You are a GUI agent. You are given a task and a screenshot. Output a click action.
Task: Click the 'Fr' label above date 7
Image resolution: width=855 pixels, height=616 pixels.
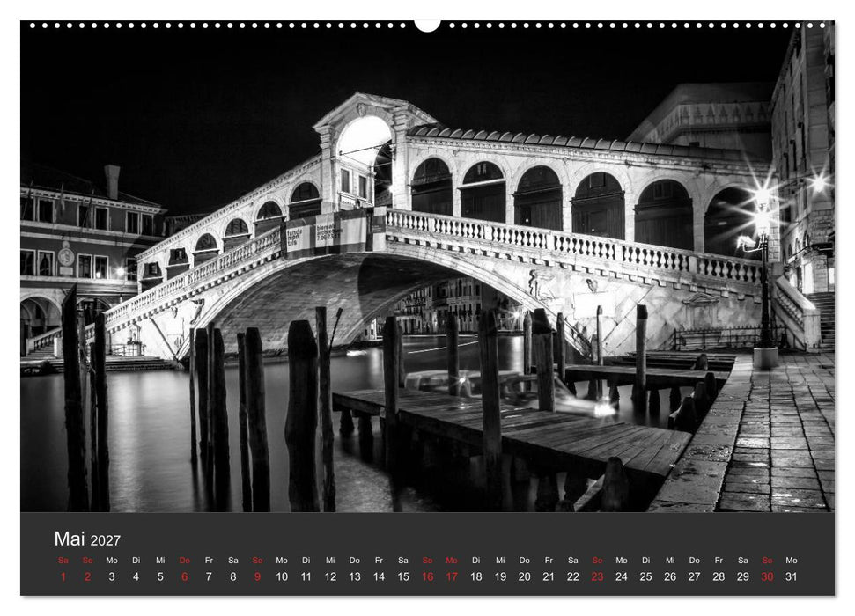tap(209, 561)
